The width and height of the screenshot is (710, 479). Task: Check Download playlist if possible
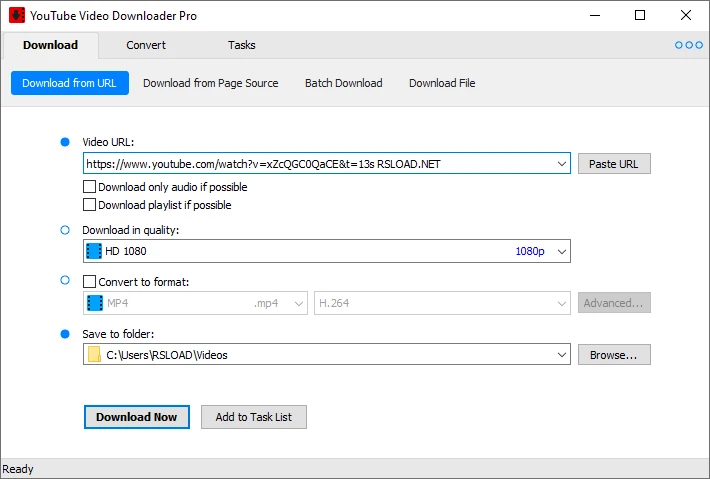(x=90, y=205)
